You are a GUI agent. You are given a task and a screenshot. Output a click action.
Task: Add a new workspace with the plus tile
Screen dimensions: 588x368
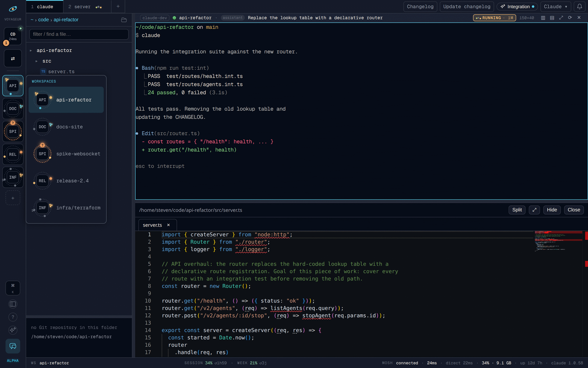coord(13,198)
